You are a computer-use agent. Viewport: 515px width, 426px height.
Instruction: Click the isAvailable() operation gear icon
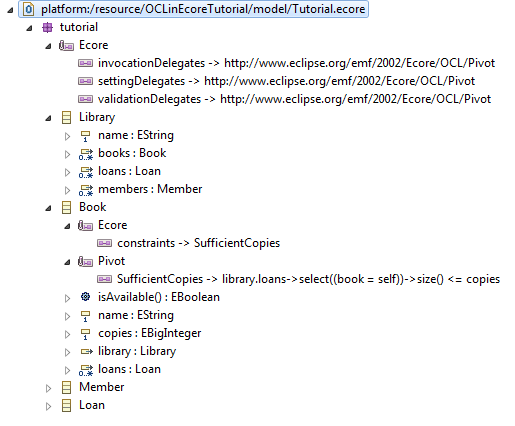(85, 297)
